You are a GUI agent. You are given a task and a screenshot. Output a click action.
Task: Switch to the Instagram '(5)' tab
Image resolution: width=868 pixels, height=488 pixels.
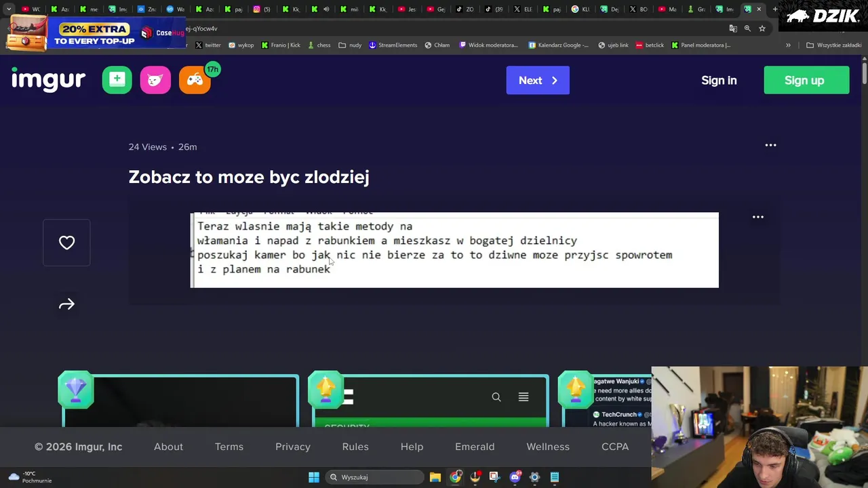(262, 9)
